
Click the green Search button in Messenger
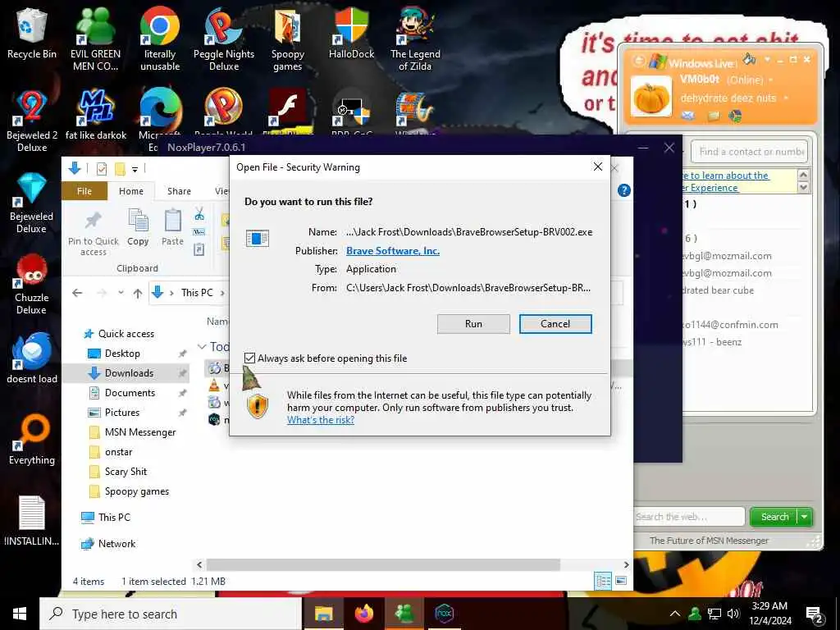coord(774,517)
